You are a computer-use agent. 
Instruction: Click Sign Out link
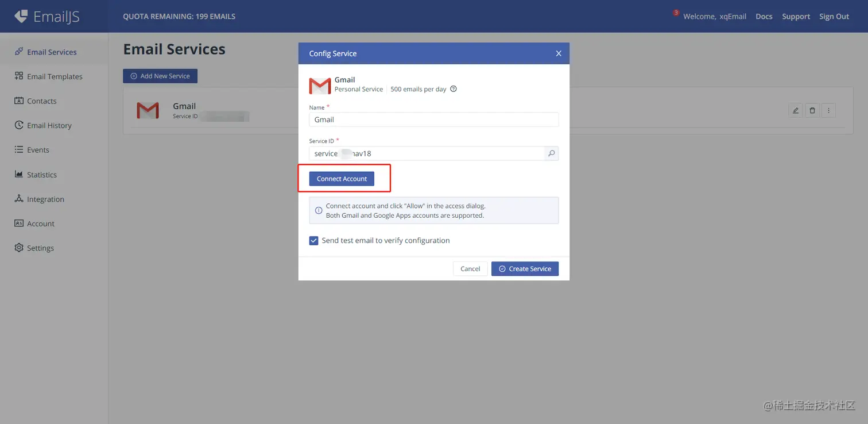click(834, 17)
